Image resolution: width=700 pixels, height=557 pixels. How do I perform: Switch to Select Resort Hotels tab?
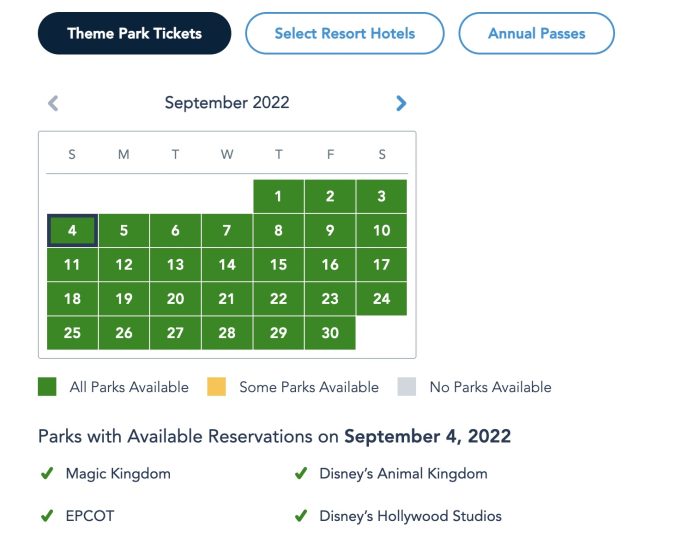coord(344,34)
